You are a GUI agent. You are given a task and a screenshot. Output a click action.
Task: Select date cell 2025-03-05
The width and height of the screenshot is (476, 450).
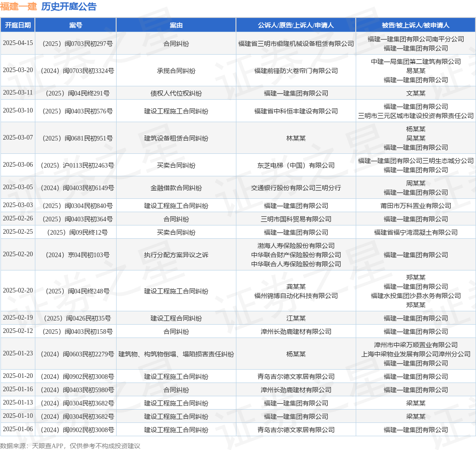pyautogui.click(x=18, y=187)
